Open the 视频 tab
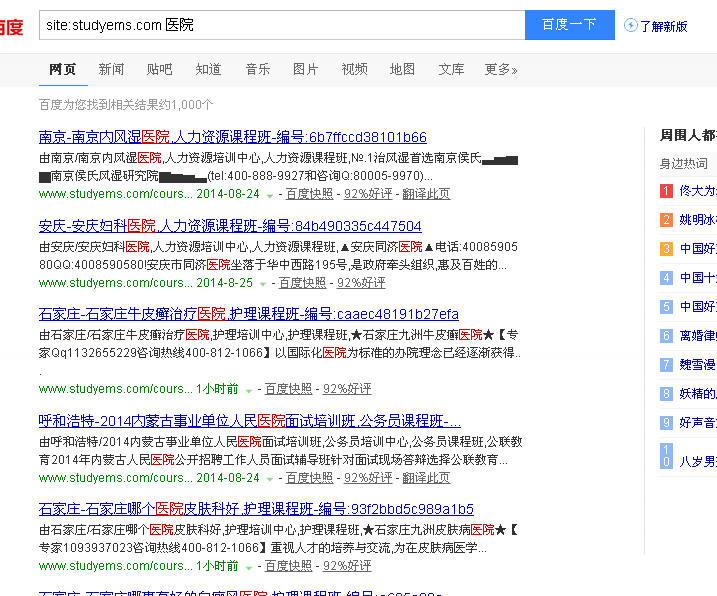This screenshot has width=717, height=596. 354,70
